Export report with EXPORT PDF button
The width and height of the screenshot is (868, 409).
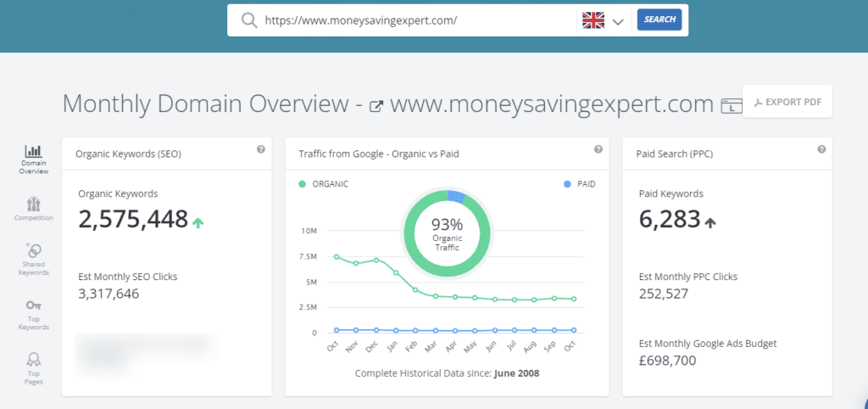[x=787, y=102]
